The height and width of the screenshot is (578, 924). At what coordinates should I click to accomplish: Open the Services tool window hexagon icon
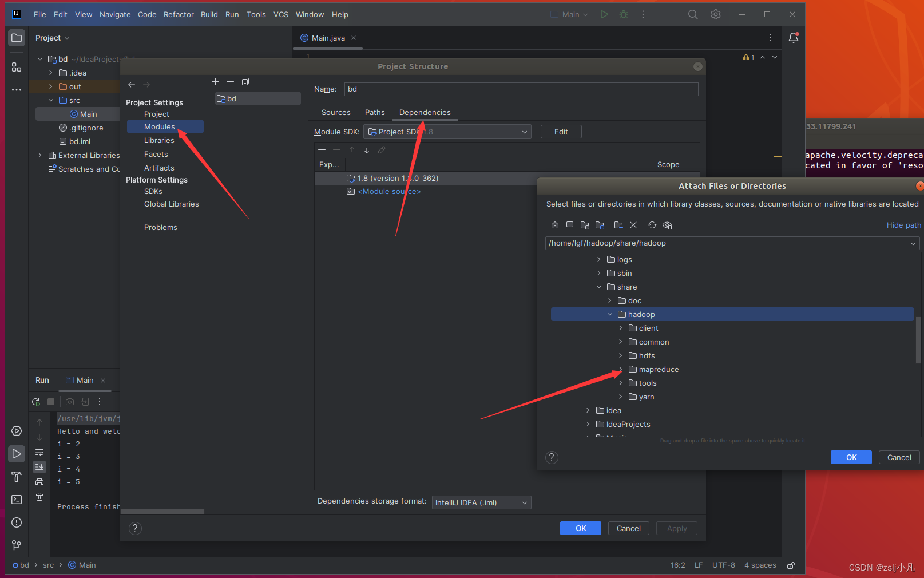(x=17, y=431)
